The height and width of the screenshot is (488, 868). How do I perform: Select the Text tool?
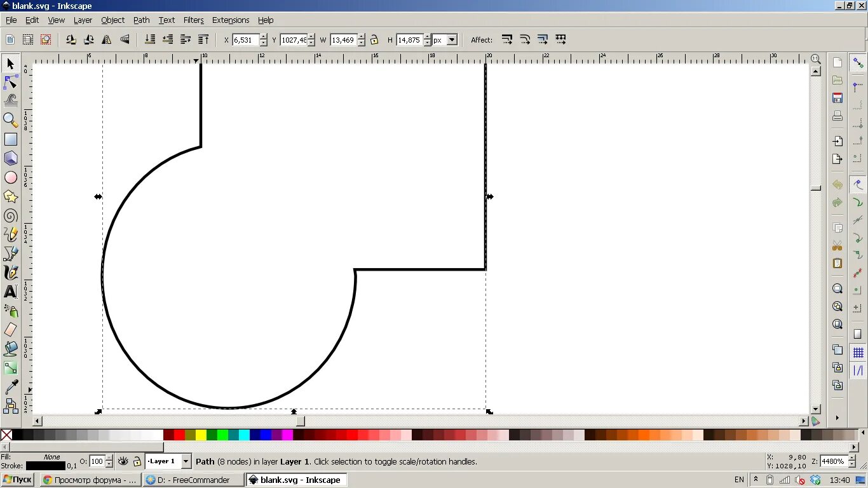(10, 292)
